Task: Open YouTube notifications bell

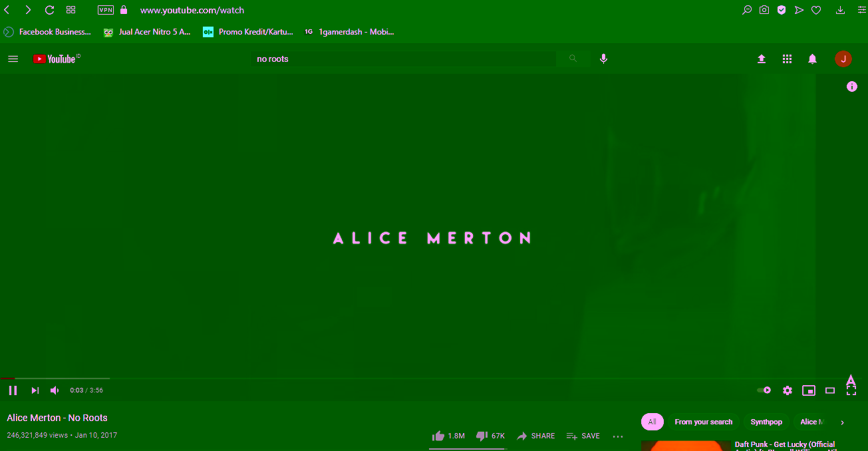Action: pyautogui.click(x=812, y=59)
